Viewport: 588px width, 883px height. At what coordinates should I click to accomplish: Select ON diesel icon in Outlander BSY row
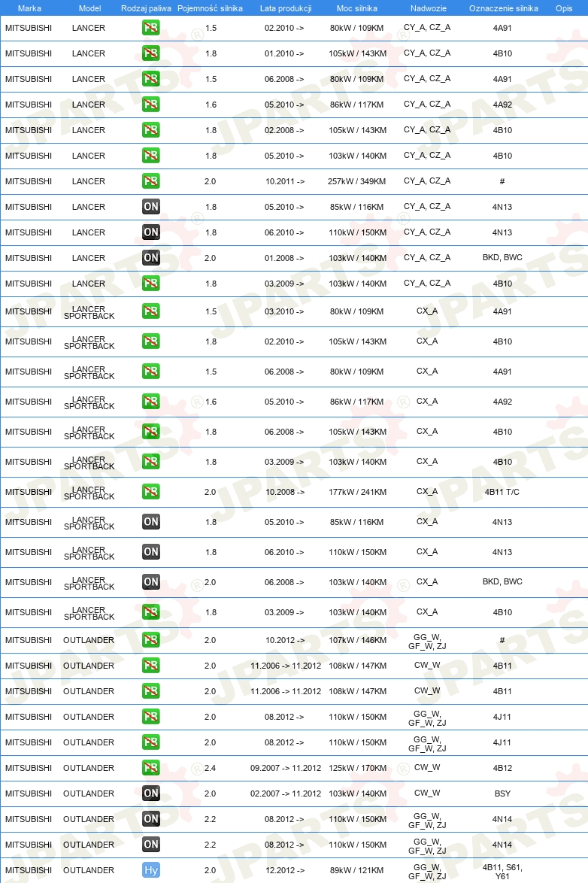pos(150,793)
